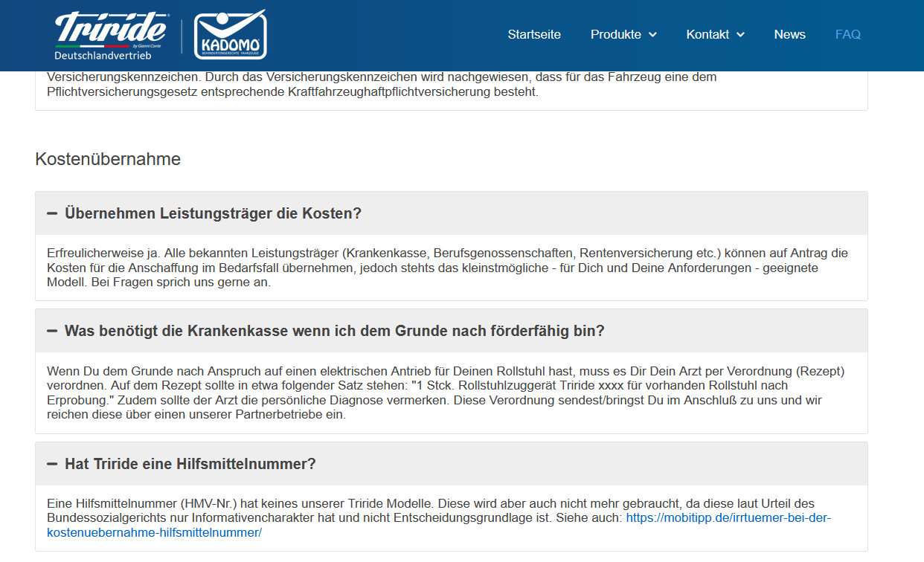Click the Triride Deutschlandvertrieb logo
The width and height of the screenshot is (924, 562).
(x=112, y=35)
